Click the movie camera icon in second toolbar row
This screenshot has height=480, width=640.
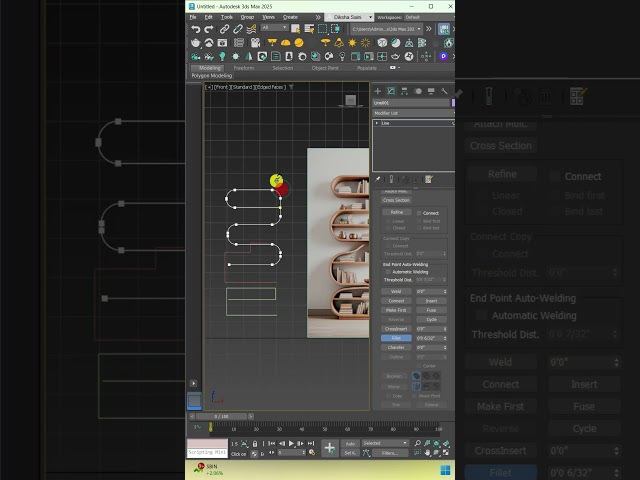[256, 43]
